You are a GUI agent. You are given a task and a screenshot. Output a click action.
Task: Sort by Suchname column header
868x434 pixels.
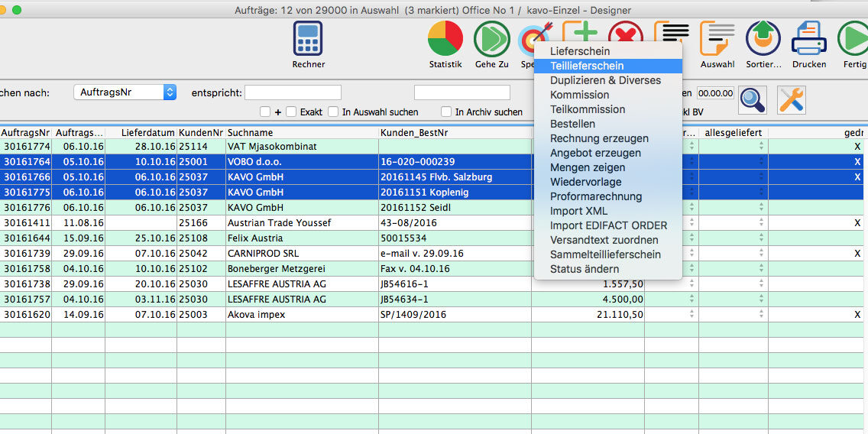pyautogui.click(x=303, y=133)
